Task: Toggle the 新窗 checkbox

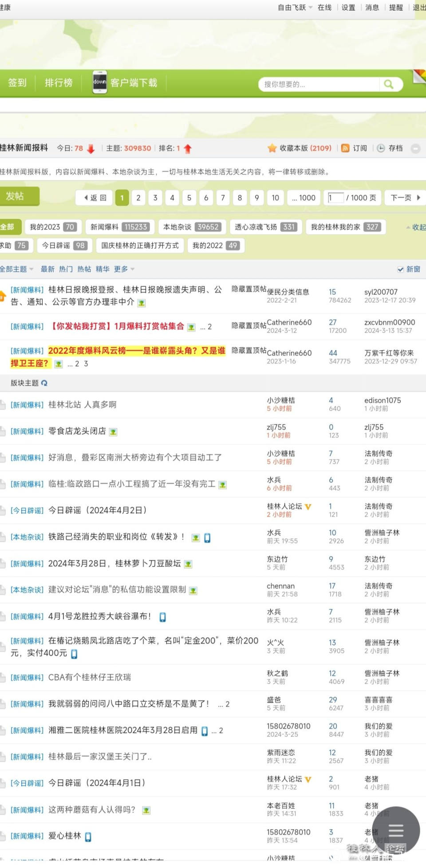Action: pos(401,269)
